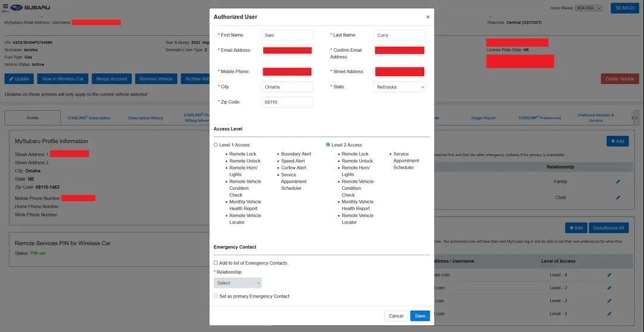644x332 pixels.
Task: Edit the Family emergency contact pencil
Action: pyautogui.click(x=618, y=181)
